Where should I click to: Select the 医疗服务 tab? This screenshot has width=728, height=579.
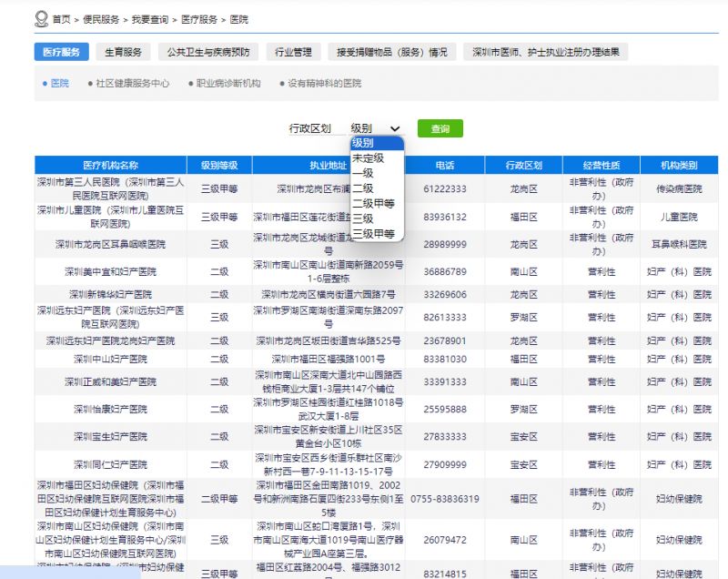pos(61,52)
